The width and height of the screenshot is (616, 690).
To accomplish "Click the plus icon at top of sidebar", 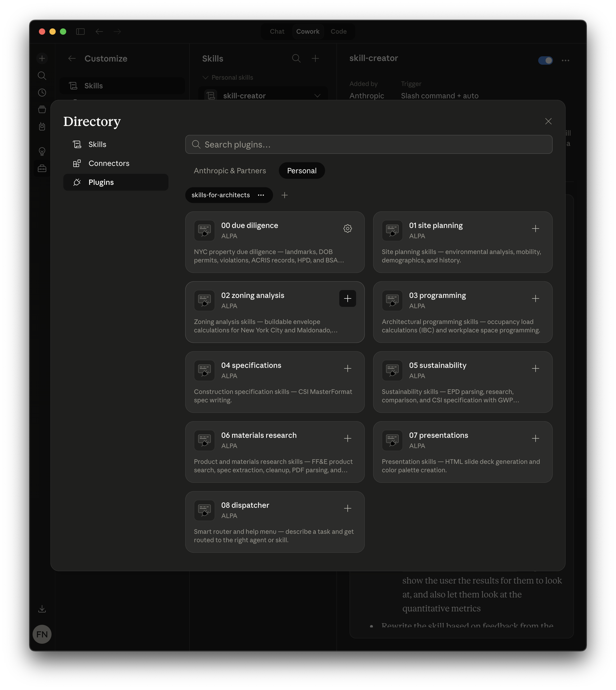I will pos(42,58).
